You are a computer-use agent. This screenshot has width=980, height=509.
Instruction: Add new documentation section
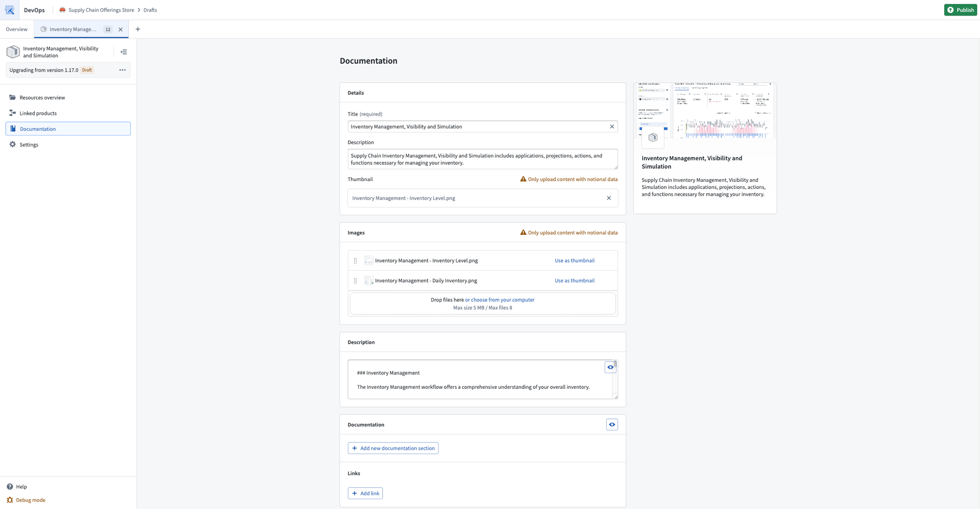tap(393, 448)
